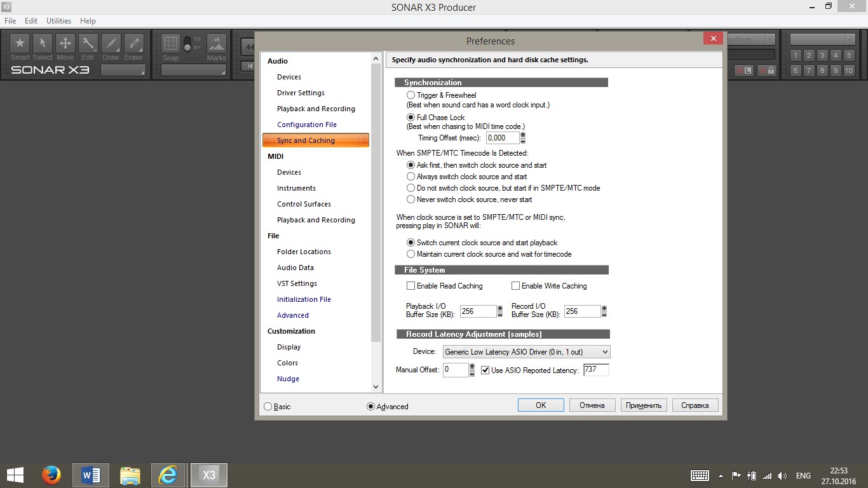Open Control Surfaces preferences page
Screen dimensions: 868x488
tap(304, 204)
